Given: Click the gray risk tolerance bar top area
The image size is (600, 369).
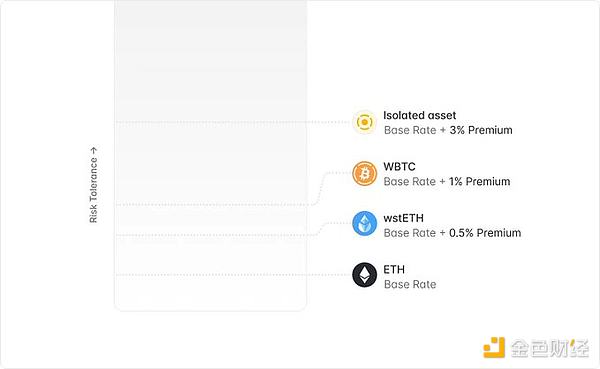Looking at the screenshot, I should [210, 57].
